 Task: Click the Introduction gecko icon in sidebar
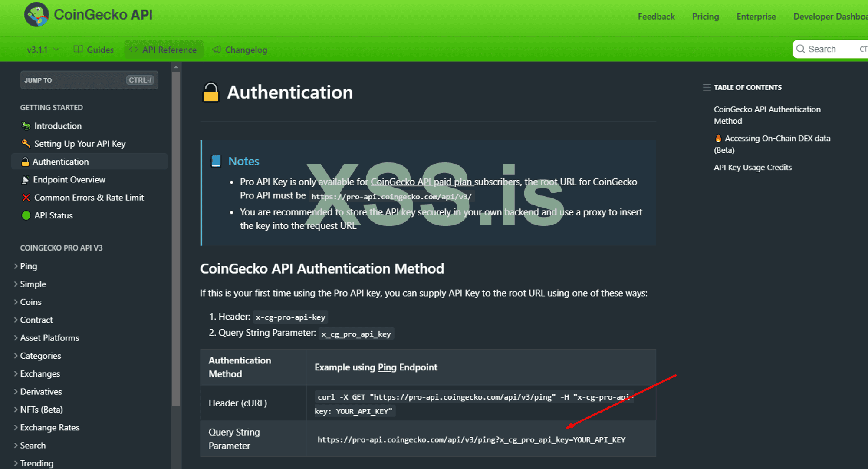(x=26, y=126)
